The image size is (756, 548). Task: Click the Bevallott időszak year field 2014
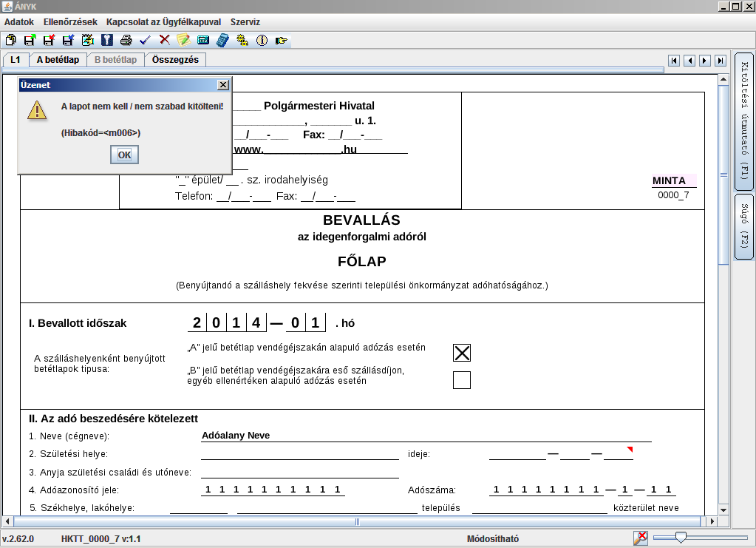coord(227,322)
